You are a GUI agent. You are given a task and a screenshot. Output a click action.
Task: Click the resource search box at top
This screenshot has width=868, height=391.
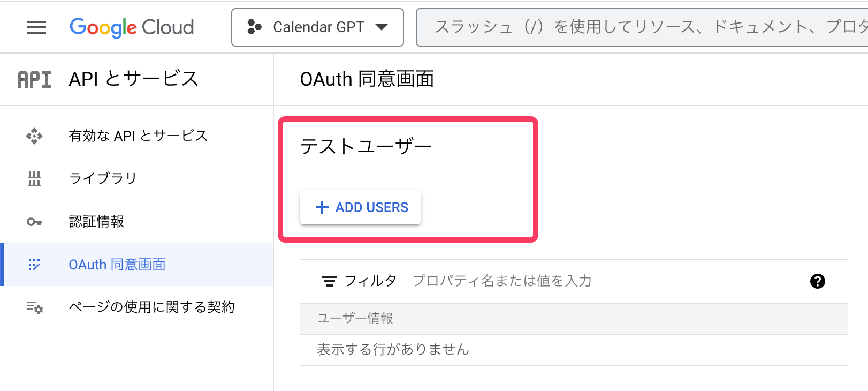click(x=642, y=27)
